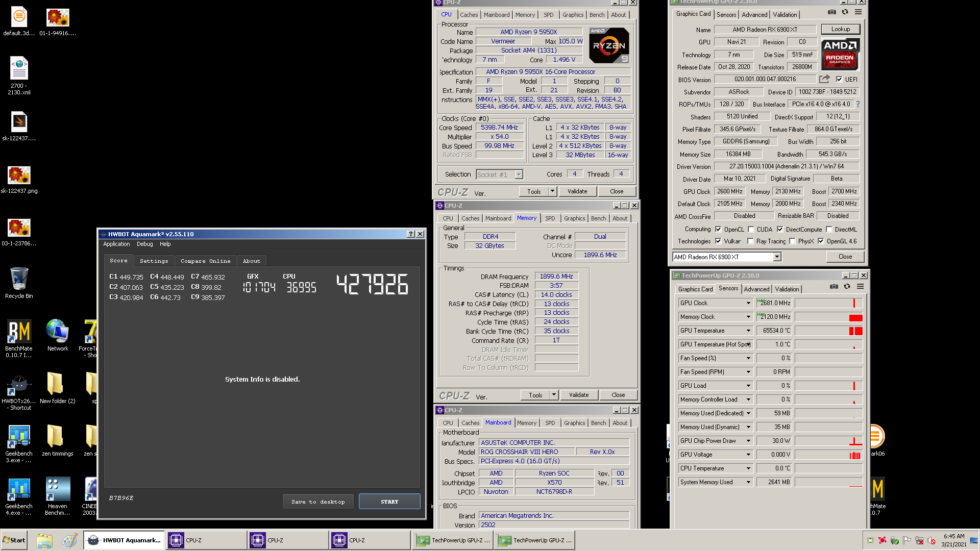Open Windows Explorer from taskbar
Viewport: 980px width, 551px height.
[44, 540]
